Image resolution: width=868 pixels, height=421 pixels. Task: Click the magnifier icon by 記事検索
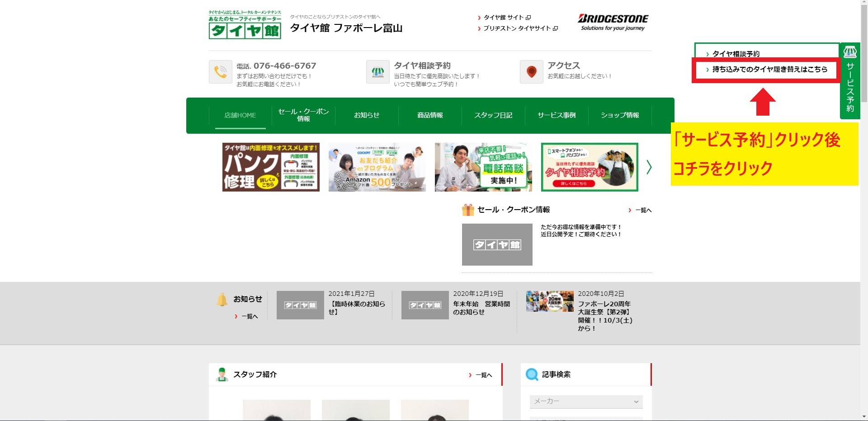[532, 374]
